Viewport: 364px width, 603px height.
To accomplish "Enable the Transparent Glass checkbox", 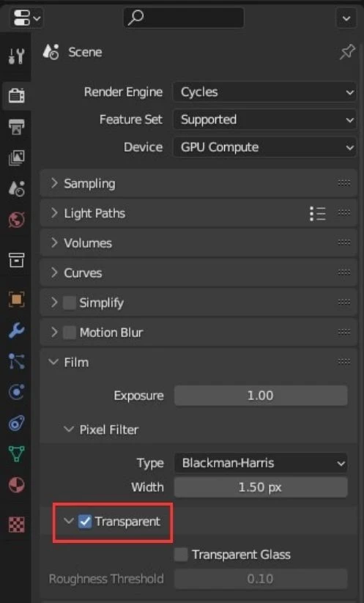I will [x=181, y=555].
